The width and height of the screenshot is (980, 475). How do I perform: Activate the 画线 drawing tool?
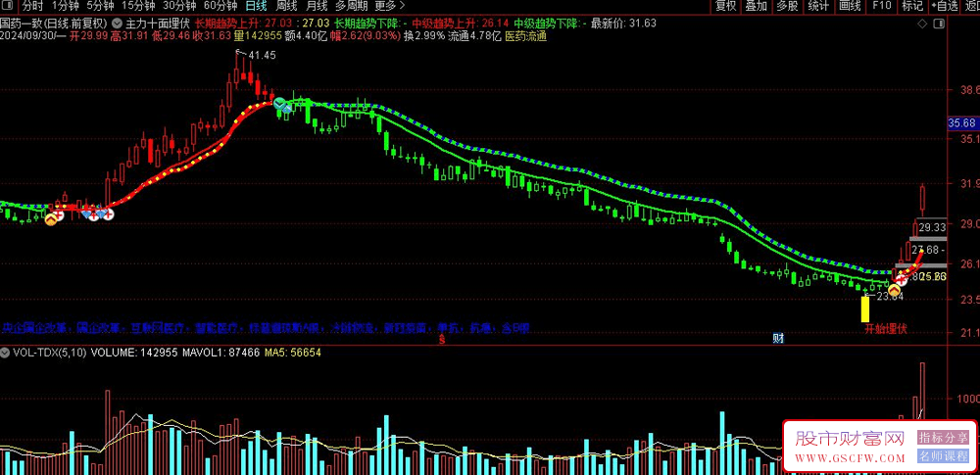850,6
